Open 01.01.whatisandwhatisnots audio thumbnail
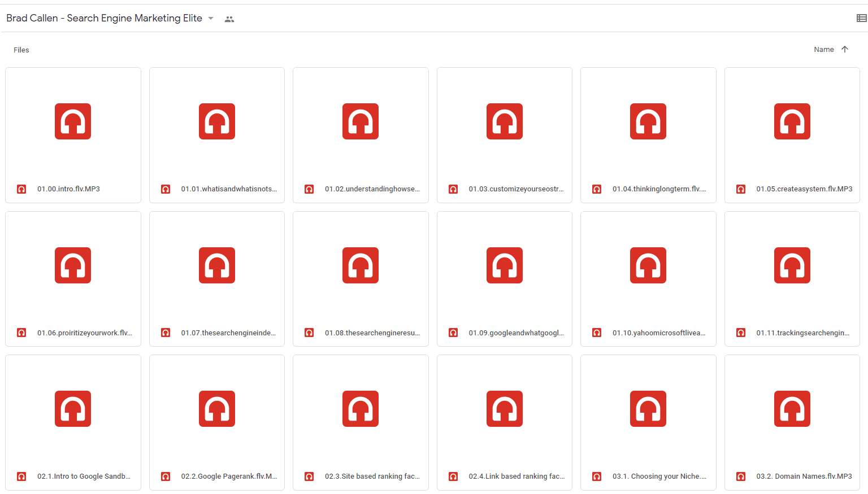Image resolution: width=868 pixels, height=494 pixels. pyautogui.click(x=217, y=121)
